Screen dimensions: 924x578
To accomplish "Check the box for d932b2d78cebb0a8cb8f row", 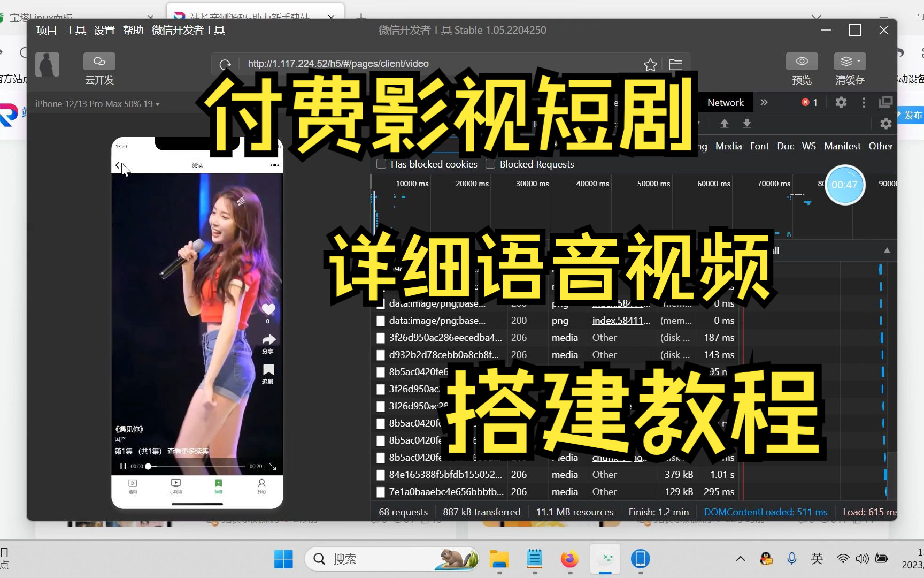I will (381, 355).
